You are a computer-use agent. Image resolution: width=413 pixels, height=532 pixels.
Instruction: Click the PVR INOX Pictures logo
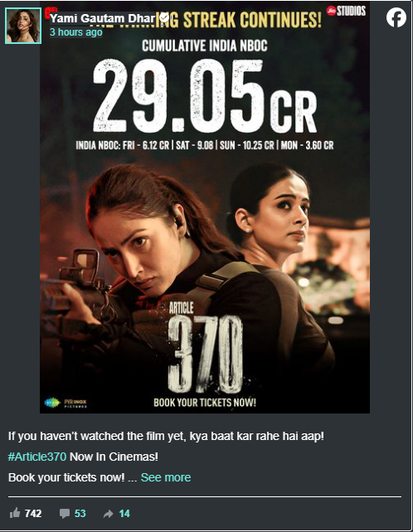[x=75, y=403]
